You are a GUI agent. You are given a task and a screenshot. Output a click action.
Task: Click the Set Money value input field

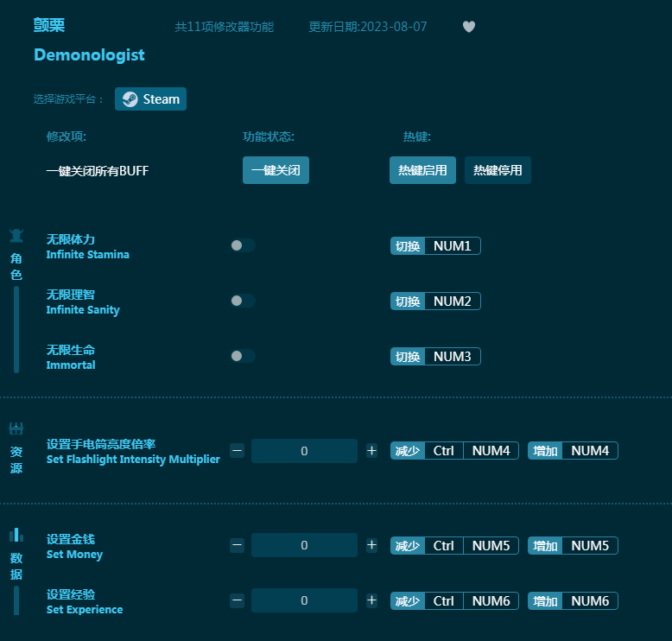tap(304, 545)
